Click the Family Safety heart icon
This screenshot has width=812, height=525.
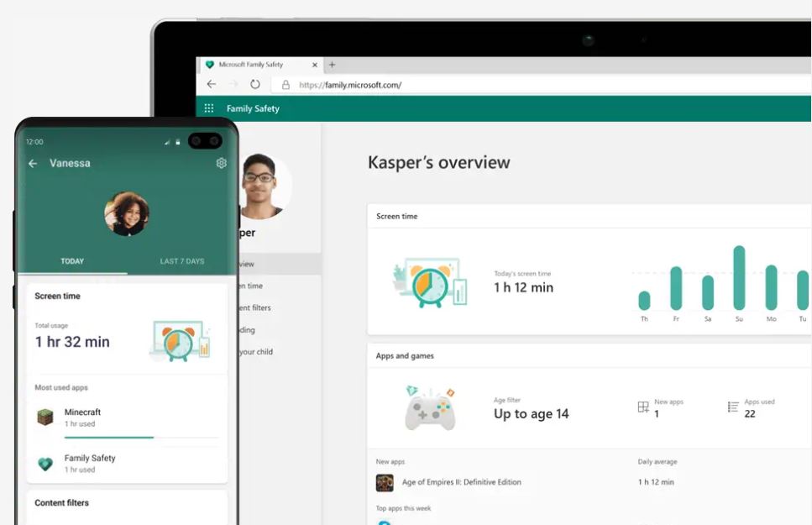click(45, 464)
